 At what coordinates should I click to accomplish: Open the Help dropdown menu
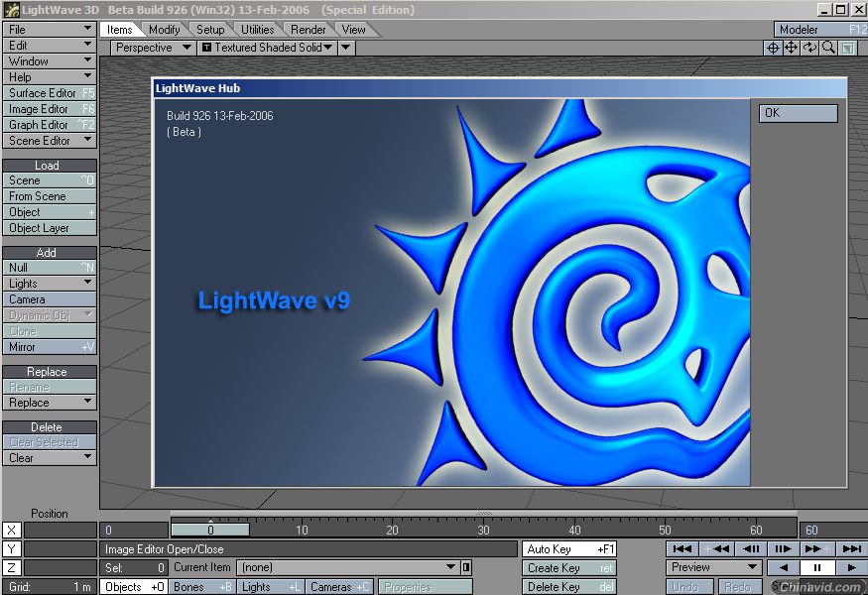click(x=50, y=77)
